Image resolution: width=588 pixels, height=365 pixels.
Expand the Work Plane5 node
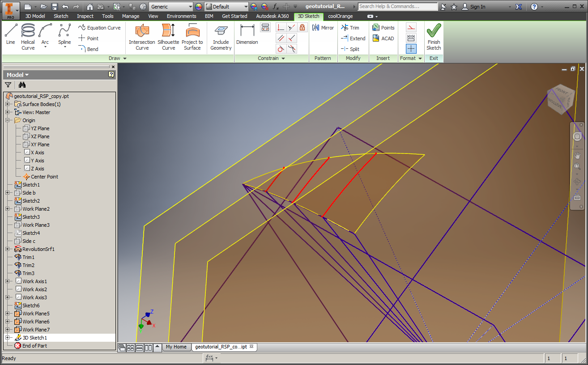point(7,314)
